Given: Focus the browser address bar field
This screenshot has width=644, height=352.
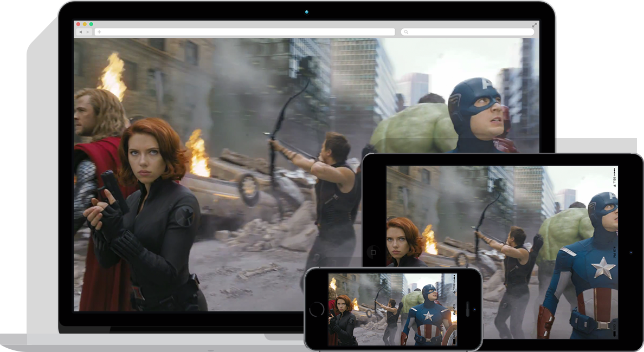Looking at the screenshot, I should click(x=245, y=32).
